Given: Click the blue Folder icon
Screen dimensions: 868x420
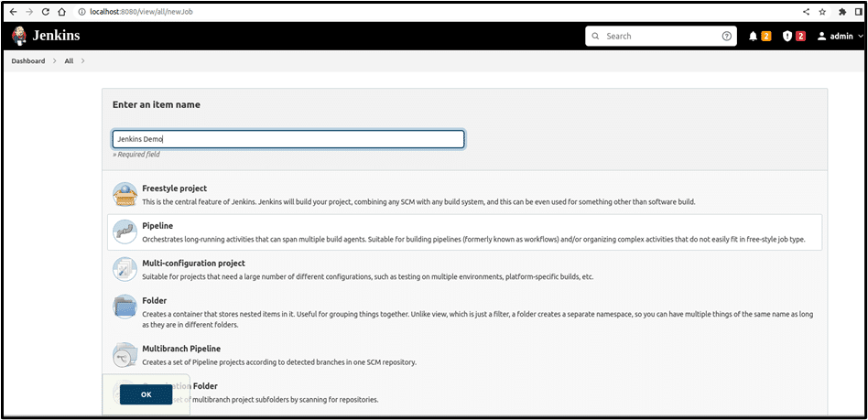Looking at the screenshot, I should click(x=125, y=306).
